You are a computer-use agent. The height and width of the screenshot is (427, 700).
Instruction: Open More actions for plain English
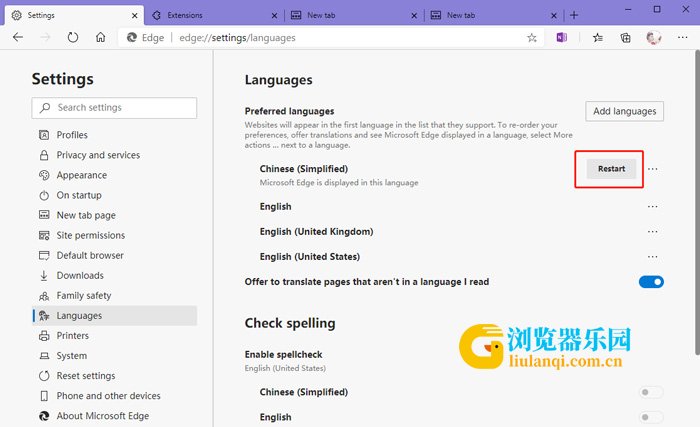click(x=652, y=207)
